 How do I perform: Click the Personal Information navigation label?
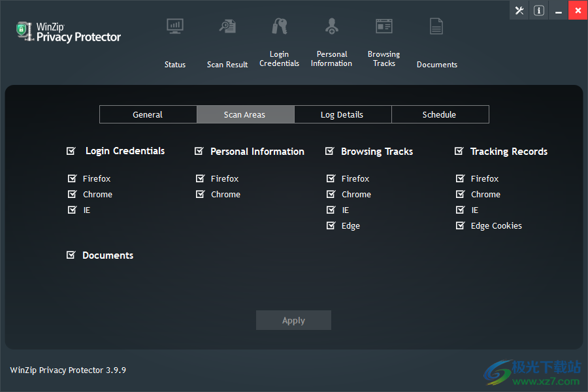pos(331,59)
